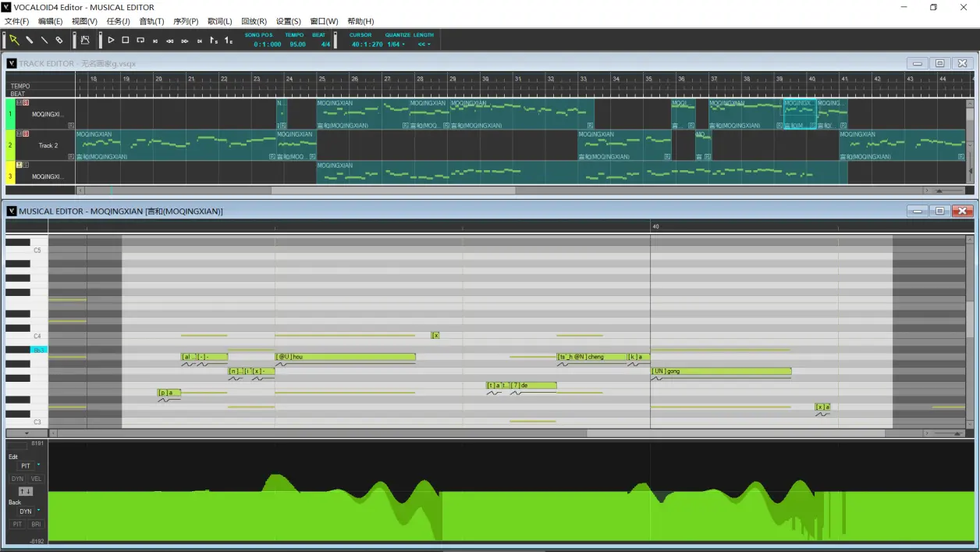The height and width of the screenshot is (552, 980).
Task: Select the 'gong' note
Action: click(721, 371)
